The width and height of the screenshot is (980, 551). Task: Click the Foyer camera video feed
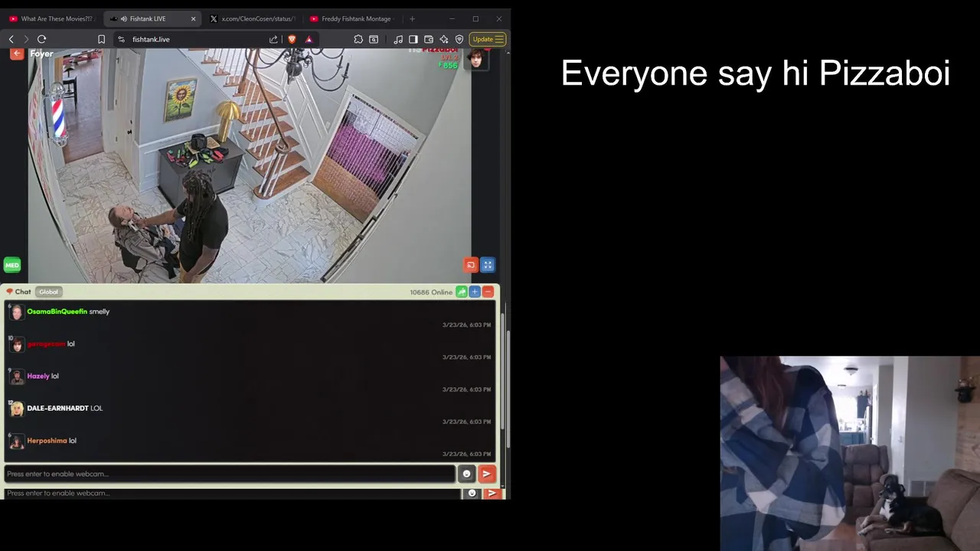[x=250, y=165]
